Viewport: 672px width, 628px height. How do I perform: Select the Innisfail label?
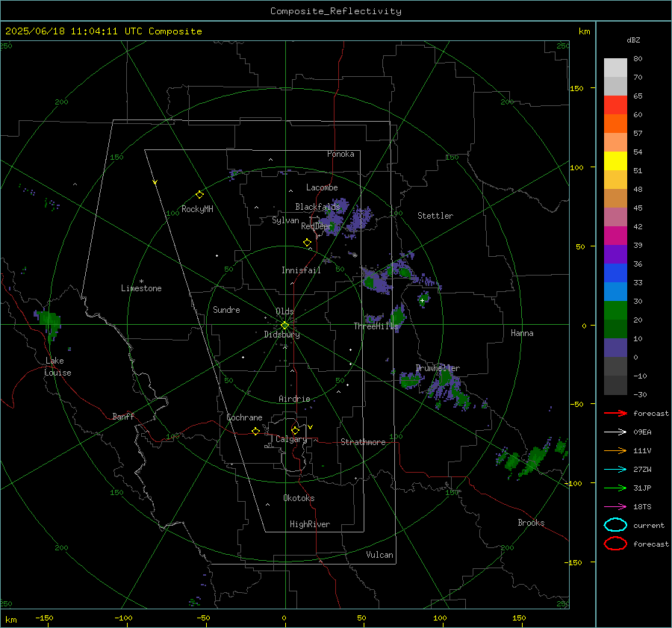(x=301, y=270)
